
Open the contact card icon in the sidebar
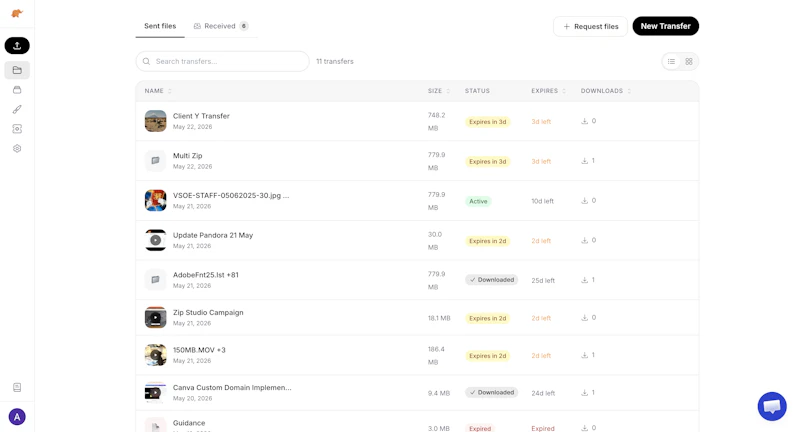(x=17, y=129)
